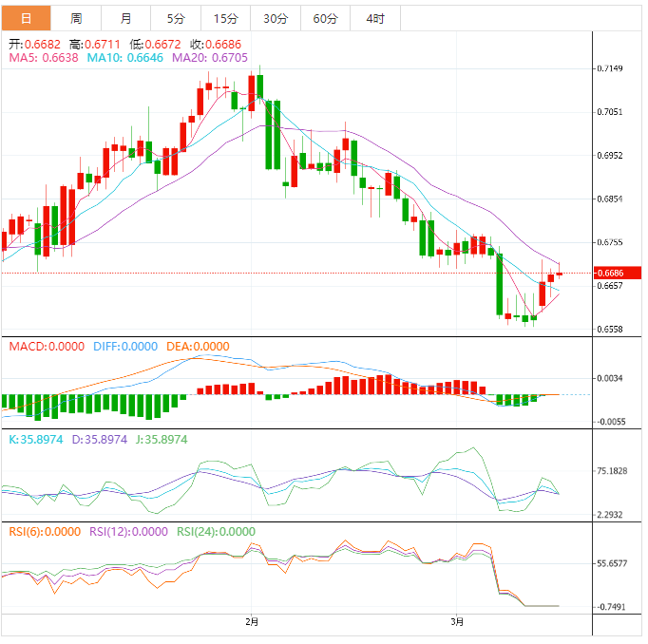The height and width of the screenshot is (644, 648).
Task: Choose the 30分 chart interval tab
Action: (x=276, y=18)
